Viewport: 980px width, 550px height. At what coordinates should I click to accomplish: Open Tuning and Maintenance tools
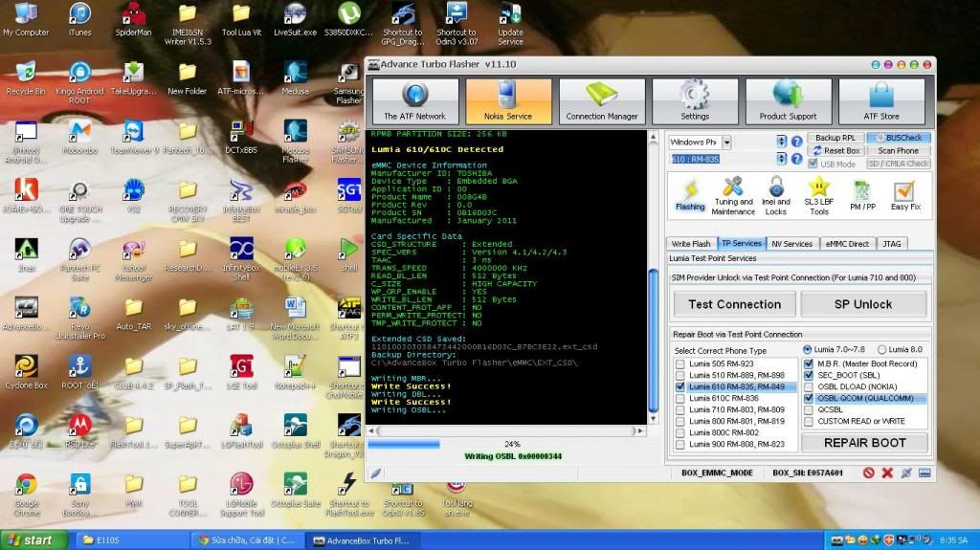click(733, 196)
